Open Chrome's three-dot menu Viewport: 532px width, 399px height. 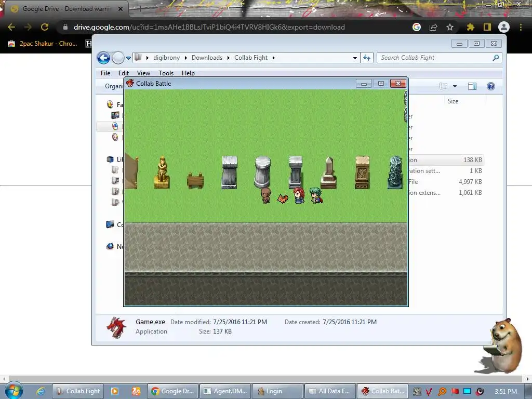click(521, 27)
